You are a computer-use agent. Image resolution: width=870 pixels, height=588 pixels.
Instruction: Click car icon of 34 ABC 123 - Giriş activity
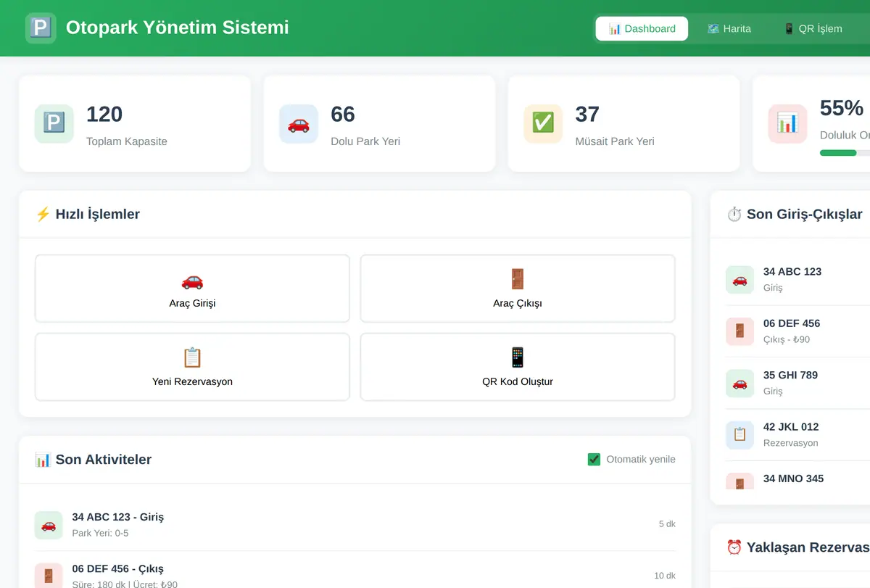point(49,525)
